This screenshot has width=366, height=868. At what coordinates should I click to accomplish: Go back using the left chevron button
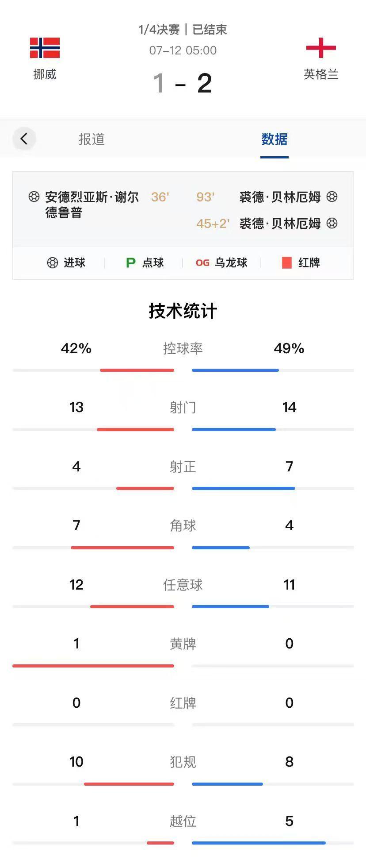click(24, 139)
